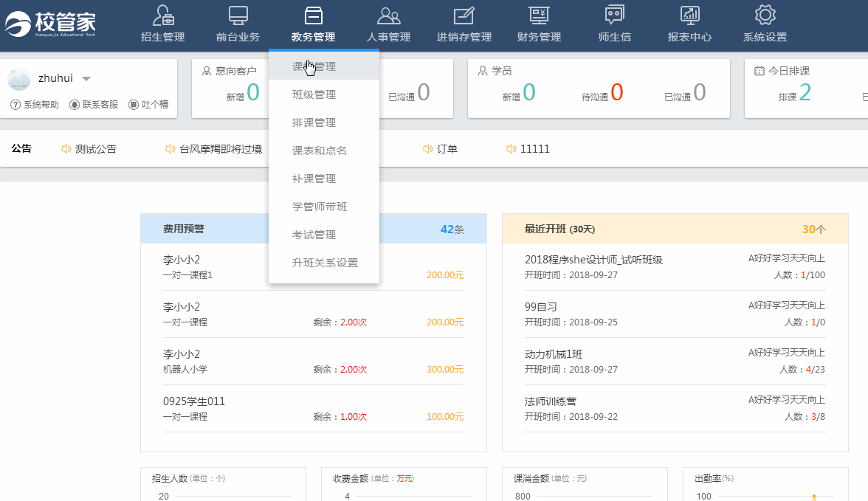Select 排课管理 in the dropdown menu
This screenshot has width=868, height=501.
314,122
